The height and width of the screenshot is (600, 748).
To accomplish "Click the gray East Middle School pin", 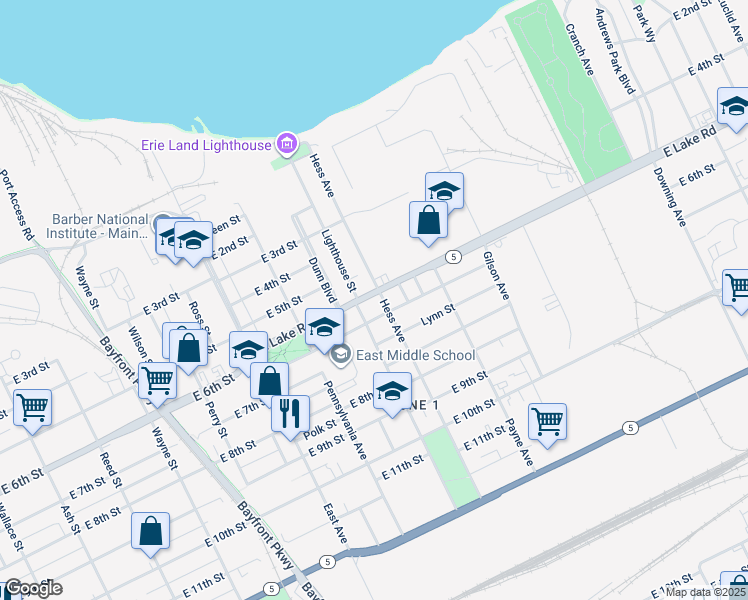I will tap(341, 355).
